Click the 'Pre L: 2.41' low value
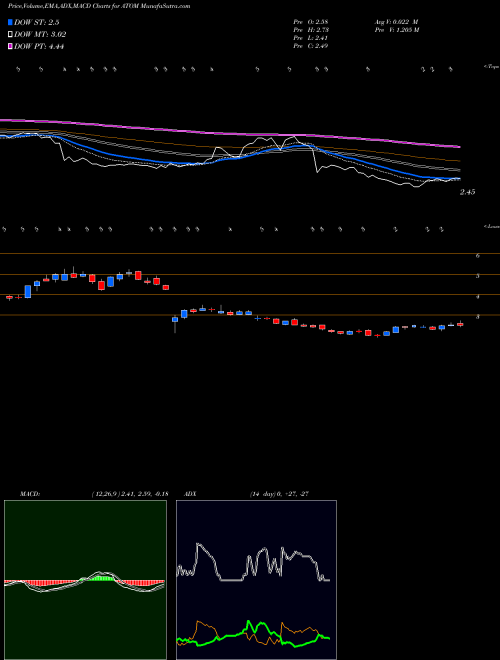This screenshot has width=500, height=660. [x=311, y=38]
